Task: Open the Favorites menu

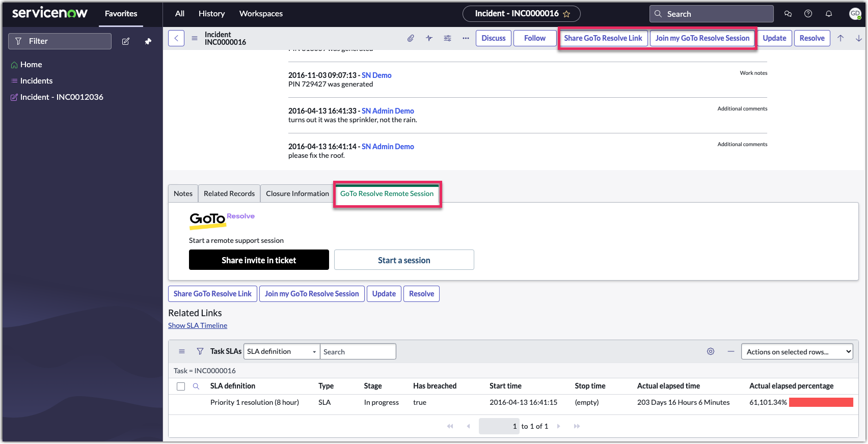Action: click(x=121, y=14)
